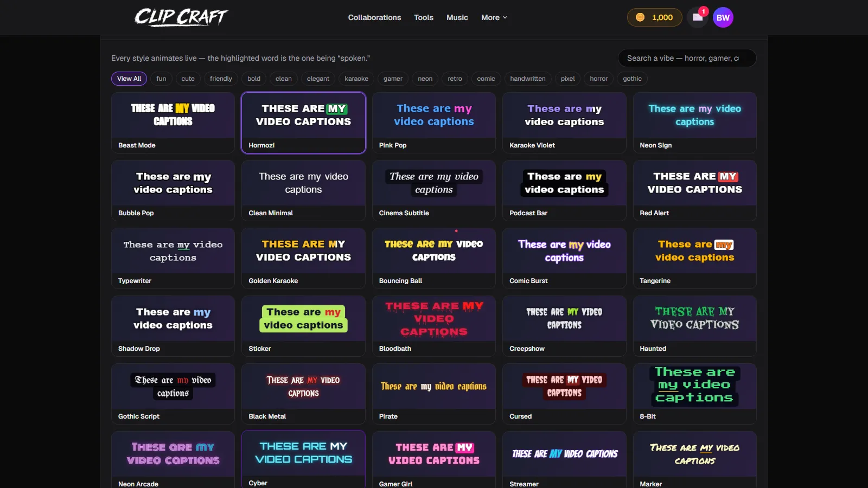The height and width of the screenshot is (488, 868).
Task: Filter styles by the bold tag
Action: [x=254, y=79]
